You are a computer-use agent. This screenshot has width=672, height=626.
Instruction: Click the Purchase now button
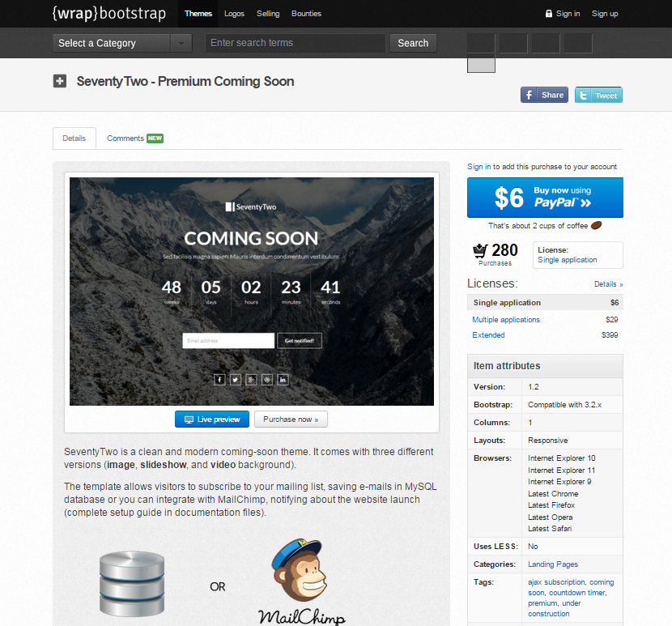(291, 419)
